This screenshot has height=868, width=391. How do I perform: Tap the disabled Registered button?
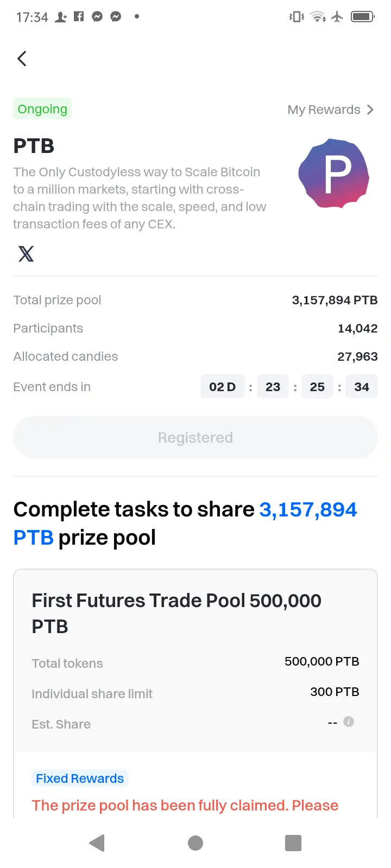(195, 437)
